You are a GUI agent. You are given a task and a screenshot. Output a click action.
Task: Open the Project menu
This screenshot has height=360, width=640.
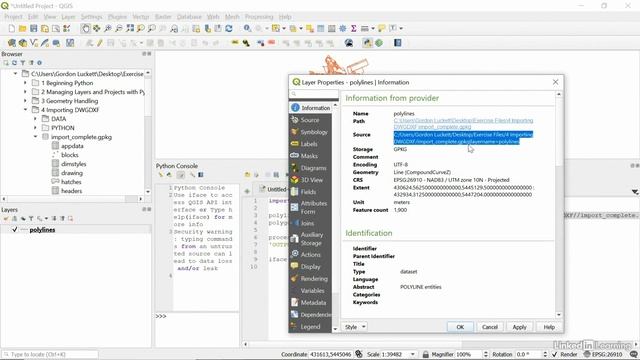point(13,17)
